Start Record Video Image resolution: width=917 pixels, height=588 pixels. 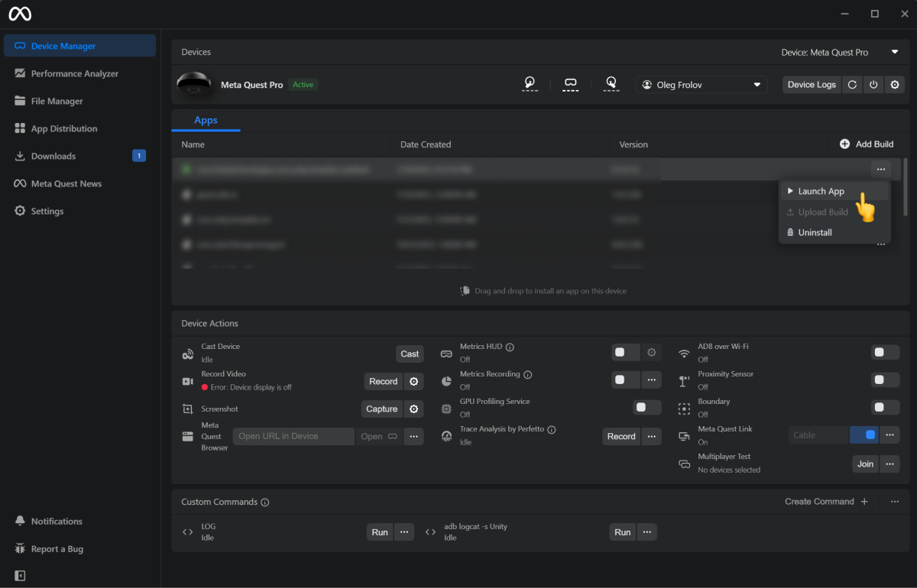(383, 382)
